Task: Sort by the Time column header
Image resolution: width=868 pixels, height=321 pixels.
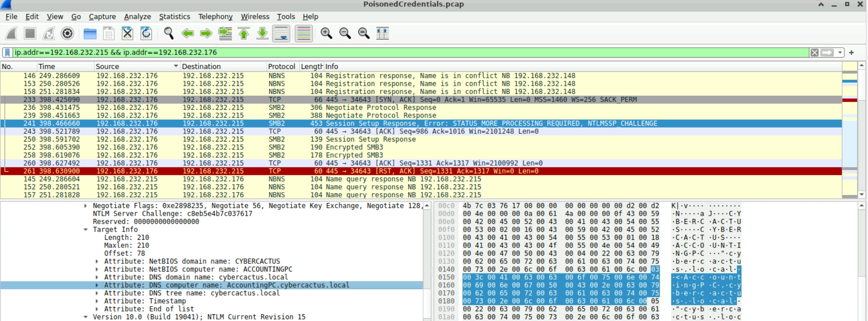Action: [65, 66]
